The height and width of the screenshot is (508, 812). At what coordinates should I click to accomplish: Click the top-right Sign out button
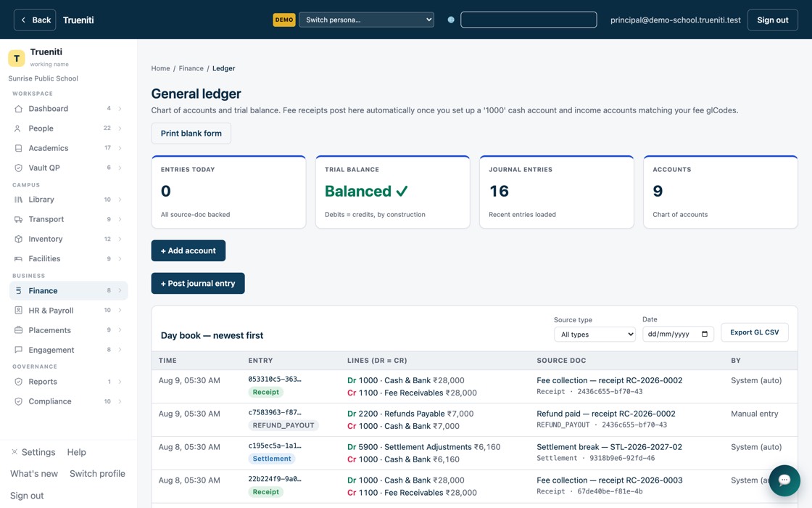pos(773,20)
